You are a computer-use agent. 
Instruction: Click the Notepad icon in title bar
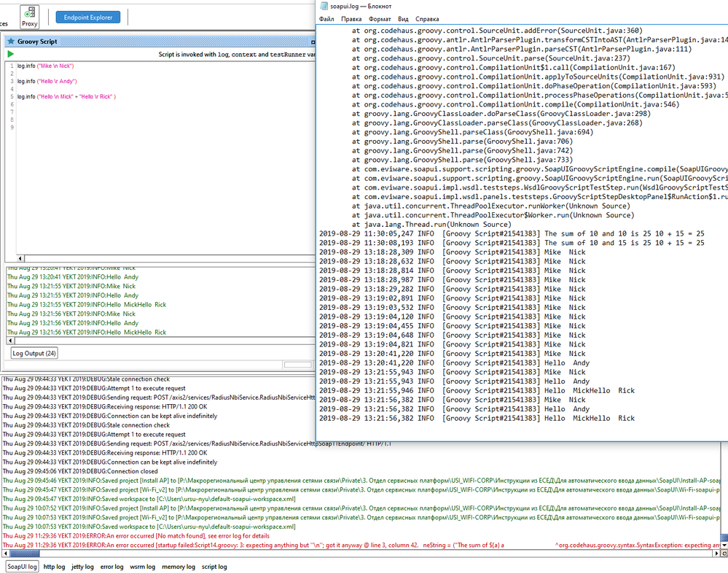click(323, 6)
